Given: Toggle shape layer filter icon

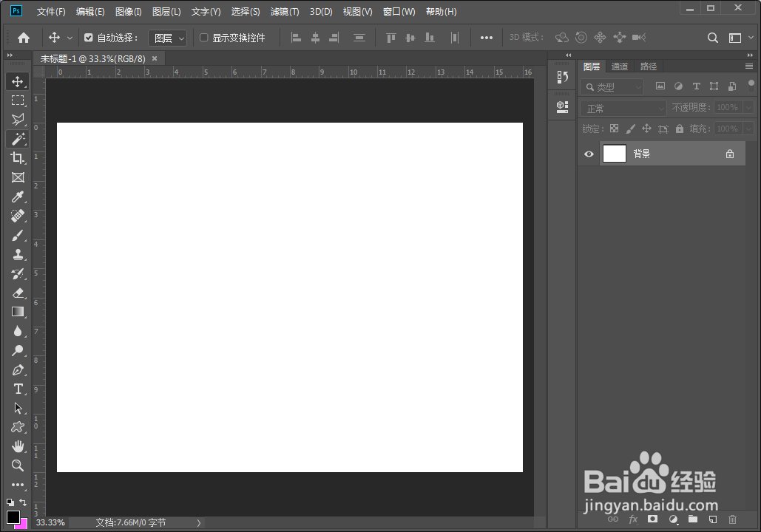Looking at the screenshot, I should 714,86.
